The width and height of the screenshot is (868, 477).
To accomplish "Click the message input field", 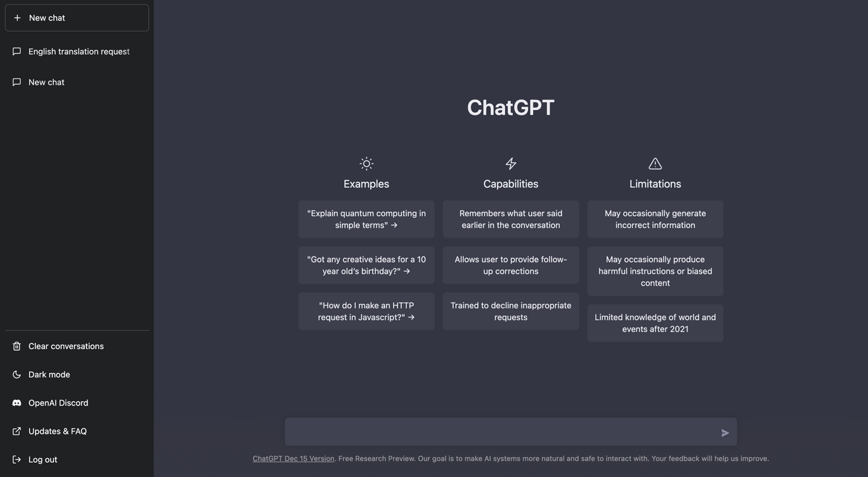I will (511, 432).
